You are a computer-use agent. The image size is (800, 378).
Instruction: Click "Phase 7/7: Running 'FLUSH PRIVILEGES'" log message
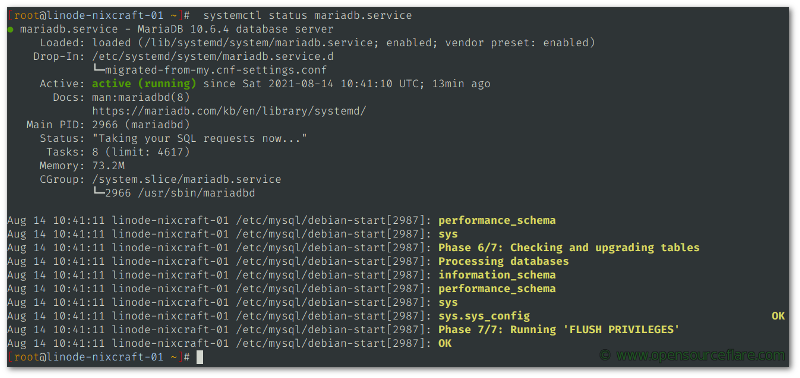[559, 330]
